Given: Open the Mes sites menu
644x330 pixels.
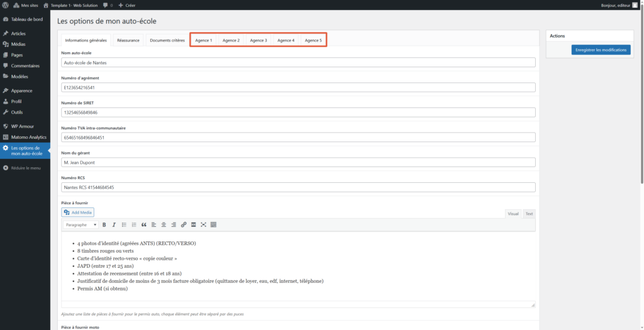Looking at the screenshot, I should click(26, 4).
